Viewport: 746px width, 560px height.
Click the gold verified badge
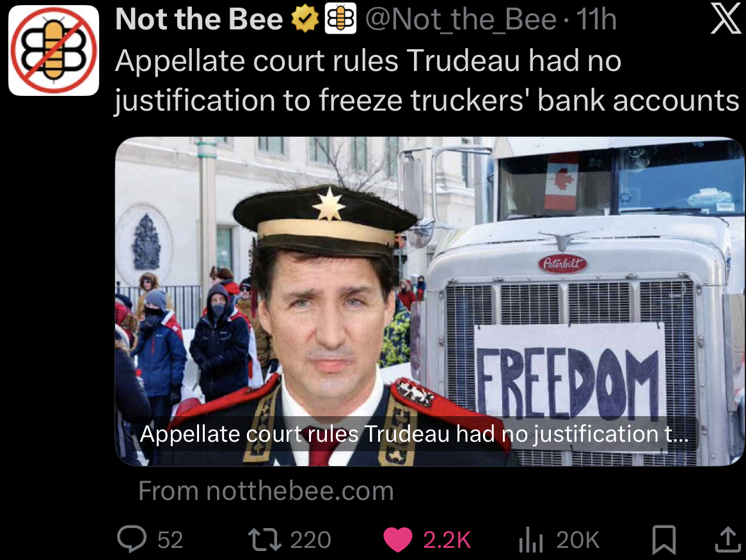[305, 19]
